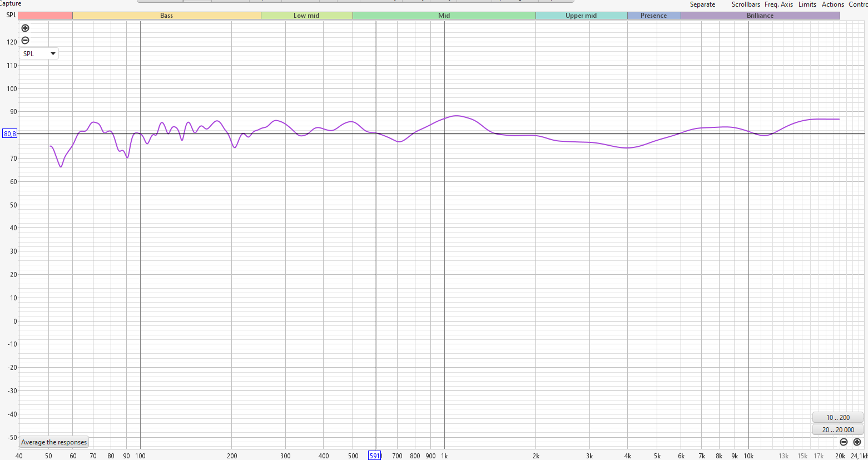Zoom out the SPL vertical axis
The height and width of the screenshot is (460, 868).
(25, 41)
